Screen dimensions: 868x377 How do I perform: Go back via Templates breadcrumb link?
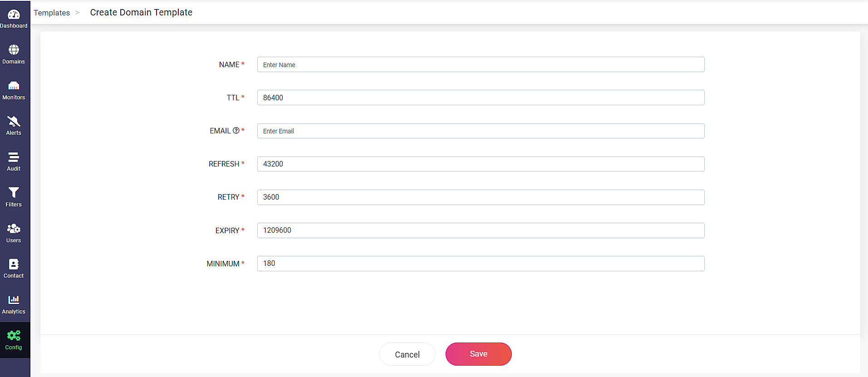coord(52,13)
